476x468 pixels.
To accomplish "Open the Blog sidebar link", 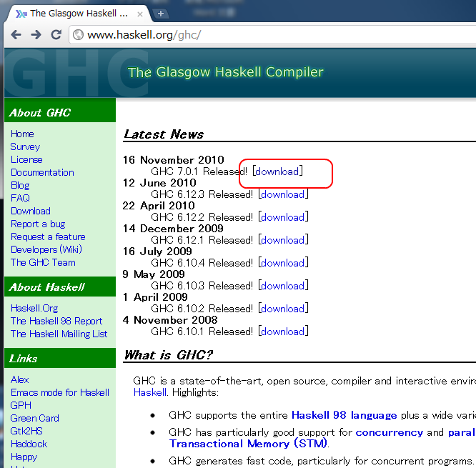I will click(20, 185).
